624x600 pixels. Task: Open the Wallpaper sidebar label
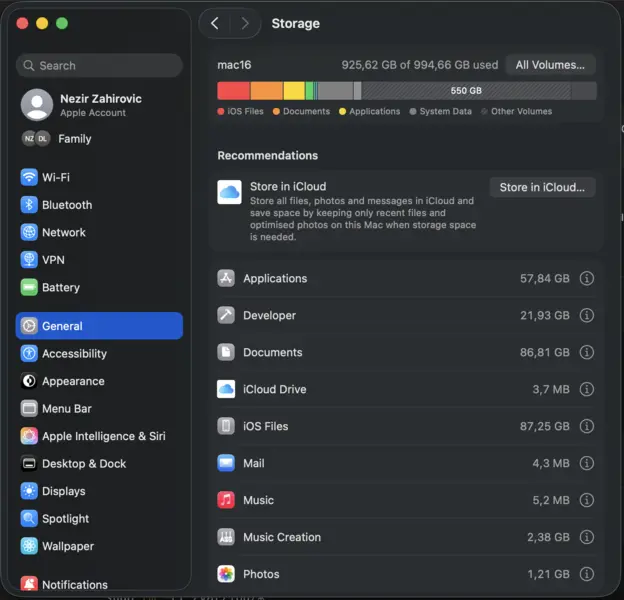point(68,546)
